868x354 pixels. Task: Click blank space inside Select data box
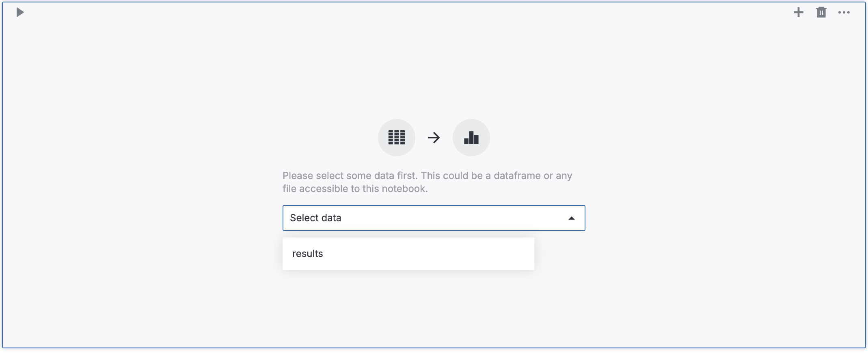(x=467, y=218)
